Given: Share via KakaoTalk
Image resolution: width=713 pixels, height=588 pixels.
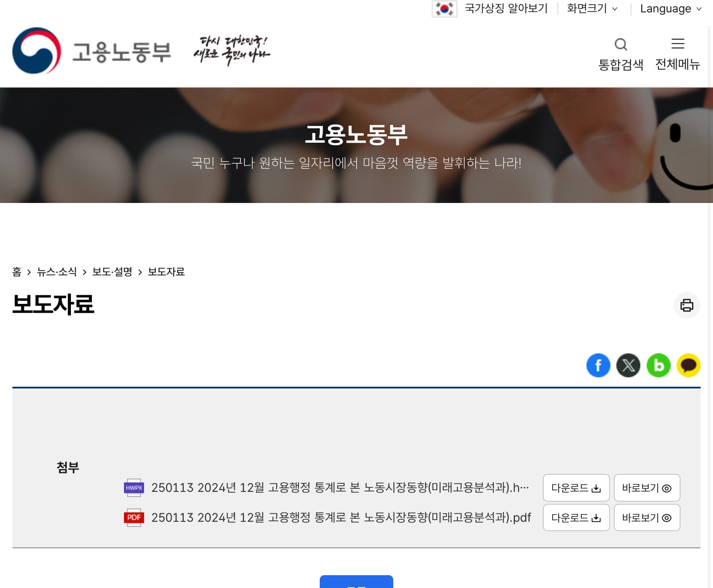Looking at the screenshot, I should tap(688, 365).
